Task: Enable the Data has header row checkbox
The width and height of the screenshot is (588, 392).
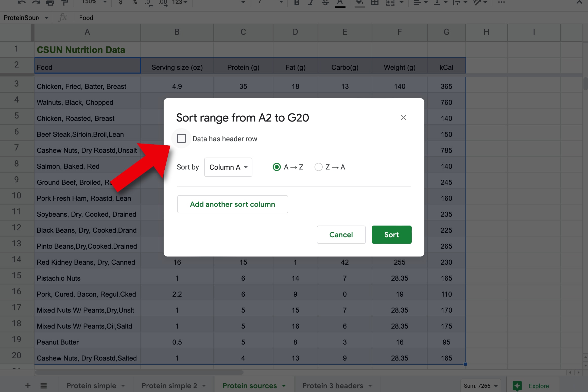Action: click(181, 139)
